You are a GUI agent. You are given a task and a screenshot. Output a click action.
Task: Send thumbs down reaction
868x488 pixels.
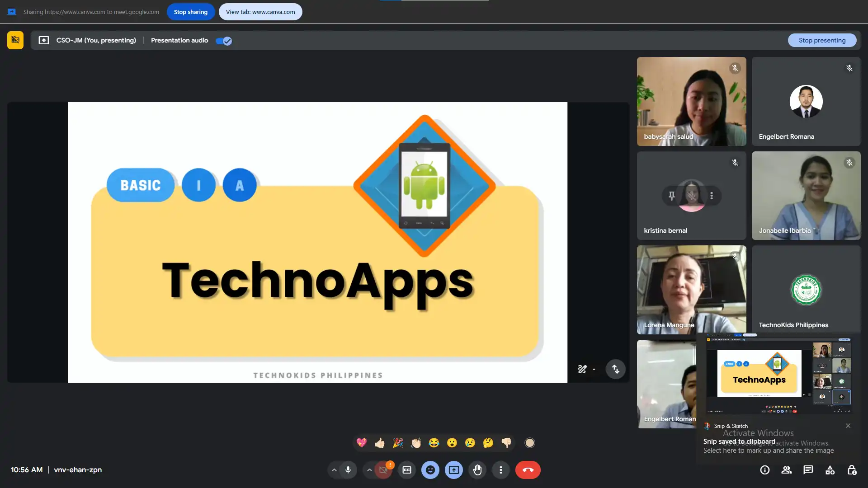[x=506, y=443]
